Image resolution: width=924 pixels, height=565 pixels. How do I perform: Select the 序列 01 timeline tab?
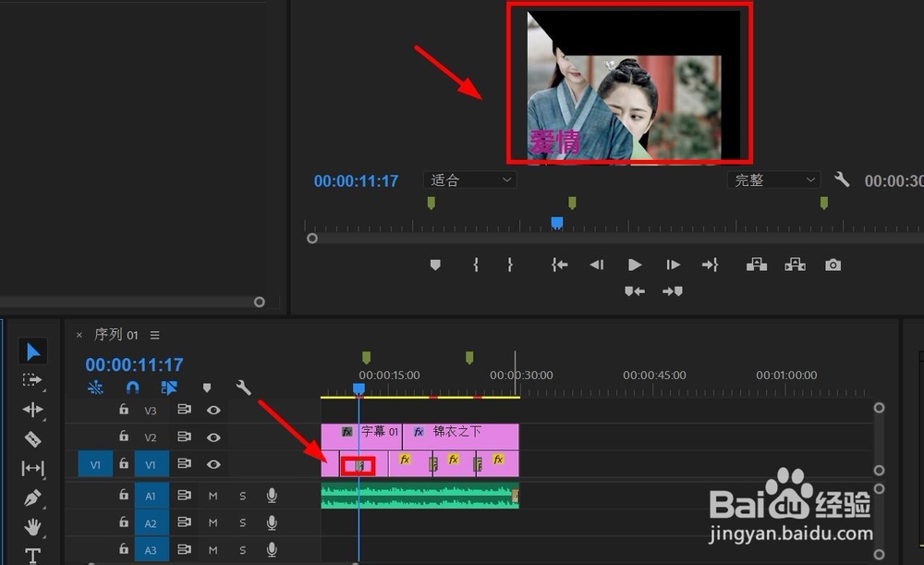[116, 335]
